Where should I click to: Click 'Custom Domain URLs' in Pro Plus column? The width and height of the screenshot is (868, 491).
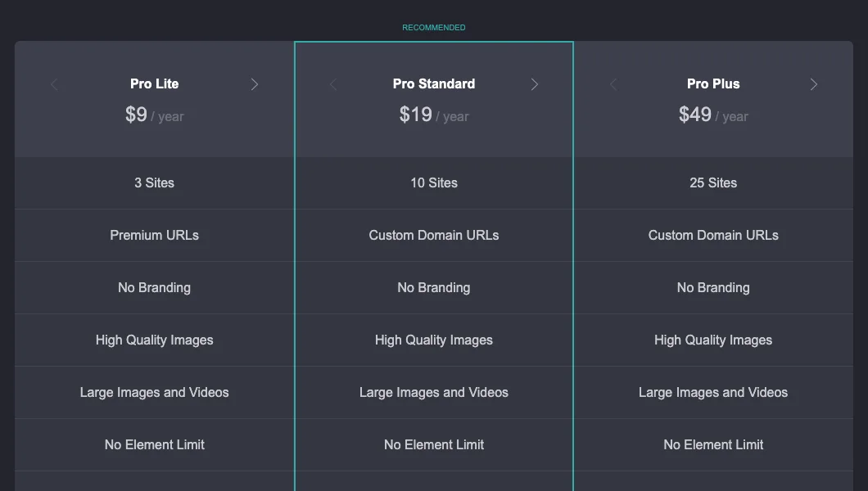pyautogui.click(x=713, y=235)
